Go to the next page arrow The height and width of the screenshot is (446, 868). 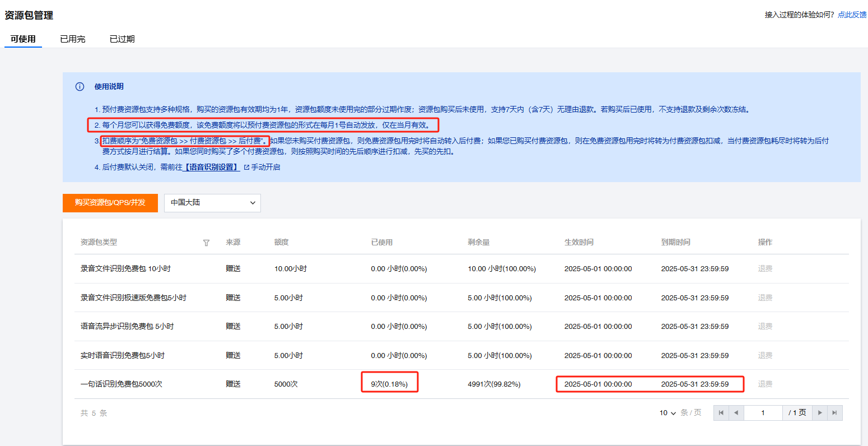click(x=820, y=413)
